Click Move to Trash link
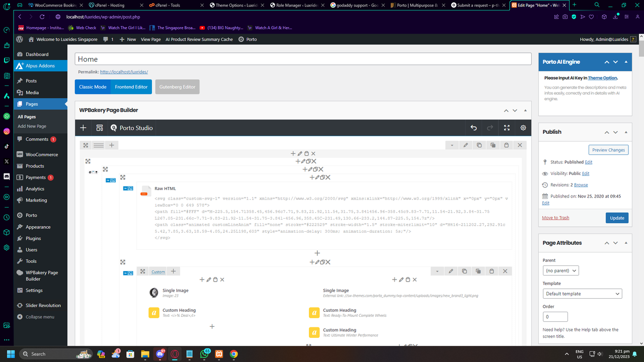This screenshot has width=644, height=362. tap(555, 218)
